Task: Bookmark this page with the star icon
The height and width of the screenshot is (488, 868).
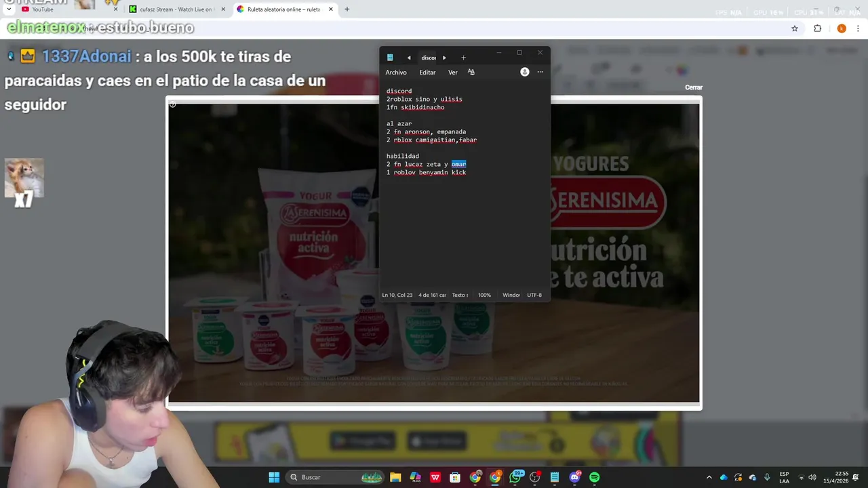Action: 795,28
